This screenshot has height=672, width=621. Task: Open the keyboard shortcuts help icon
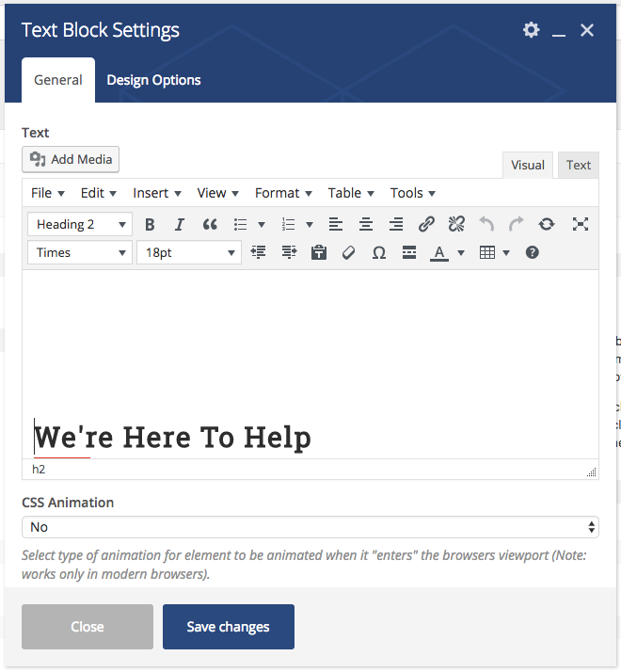click(x=533, y=252)
